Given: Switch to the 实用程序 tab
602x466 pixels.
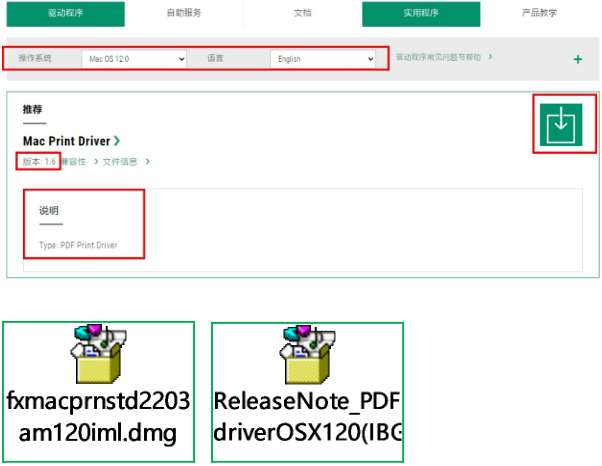Looking at the screenshot, I should (421, 13).
